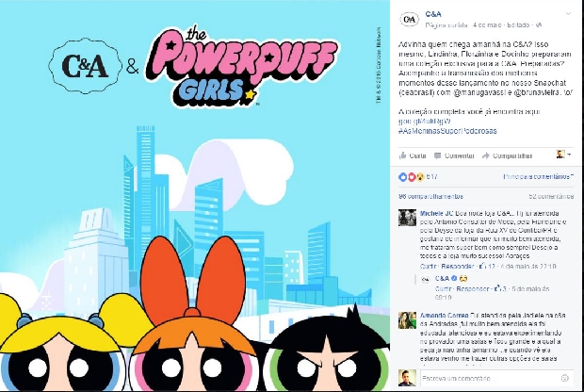The height and width of the screenshot is (392, 584).
Task: Open the #AsMeninasSuperPoderosas hashtag link
Action: pos(447,131)
